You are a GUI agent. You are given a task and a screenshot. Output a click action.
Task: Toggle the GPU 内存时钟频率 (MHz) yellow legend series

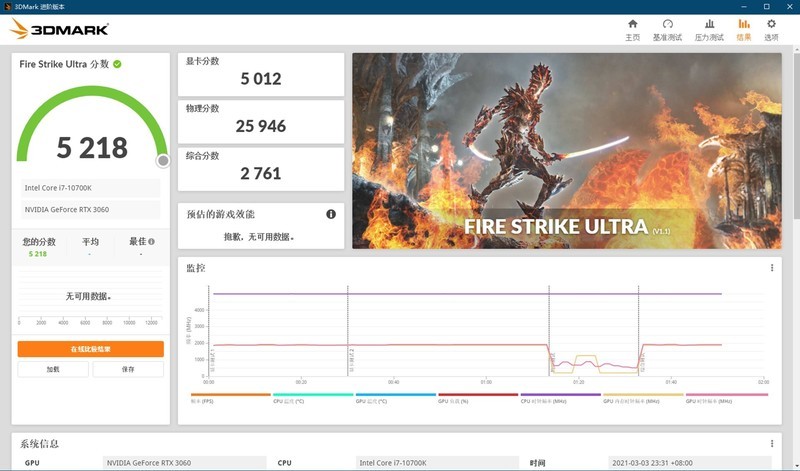click(643, 398)
